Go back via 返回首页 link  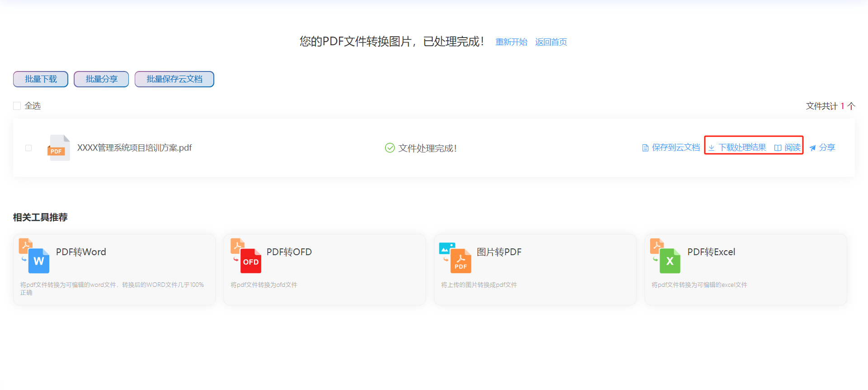(x=551, y=42)
